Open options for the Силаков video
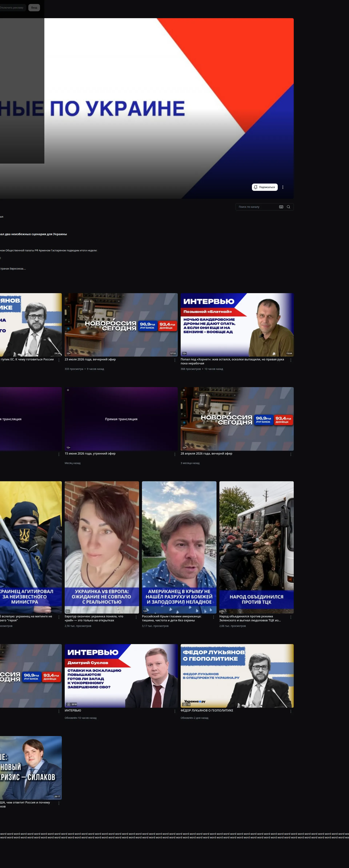The image size is (349, 868). (59, 803)
